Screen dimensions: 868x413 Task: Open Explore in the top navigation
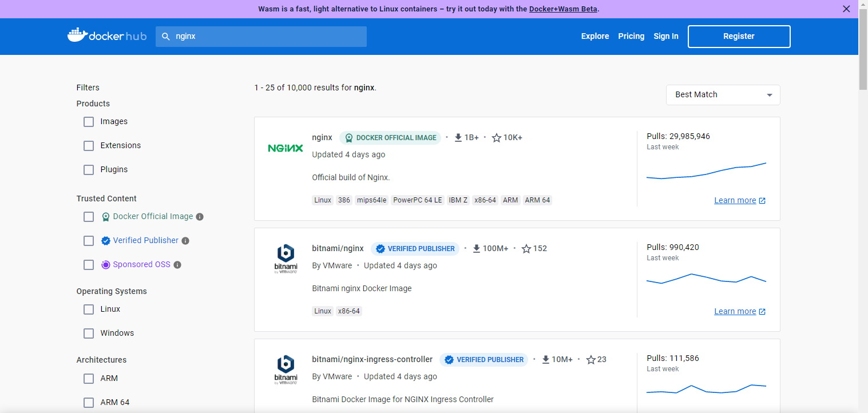click(x=595, y=36)
